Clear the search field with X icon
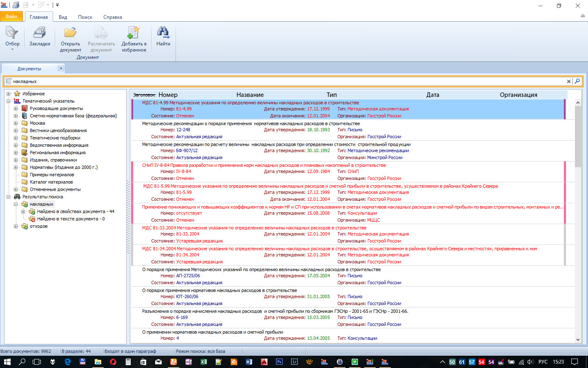Screen dimensions: 588x368 pyautogui.click(x=568, y=81)
